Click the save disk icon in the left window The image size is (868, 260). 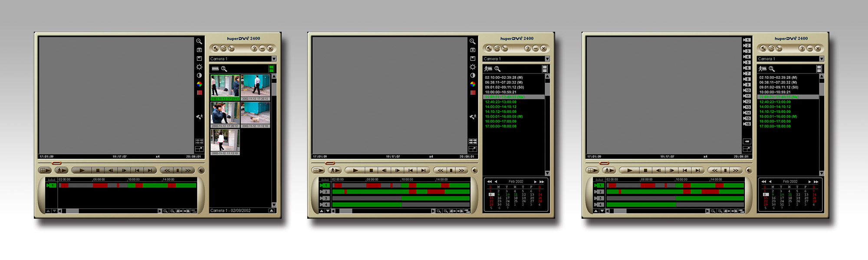pos(199,58)
